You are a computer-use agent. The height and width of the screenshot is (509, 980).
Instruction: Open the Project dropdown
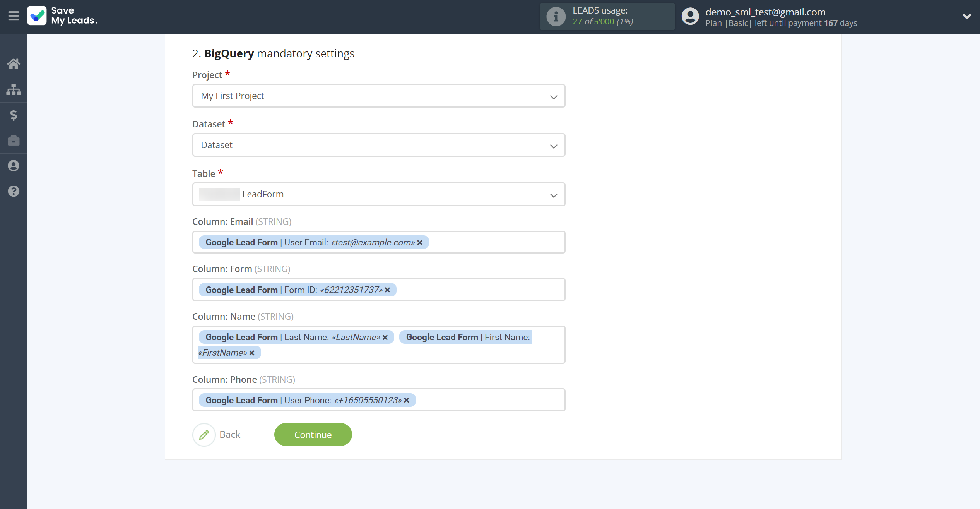click(379, 96)
